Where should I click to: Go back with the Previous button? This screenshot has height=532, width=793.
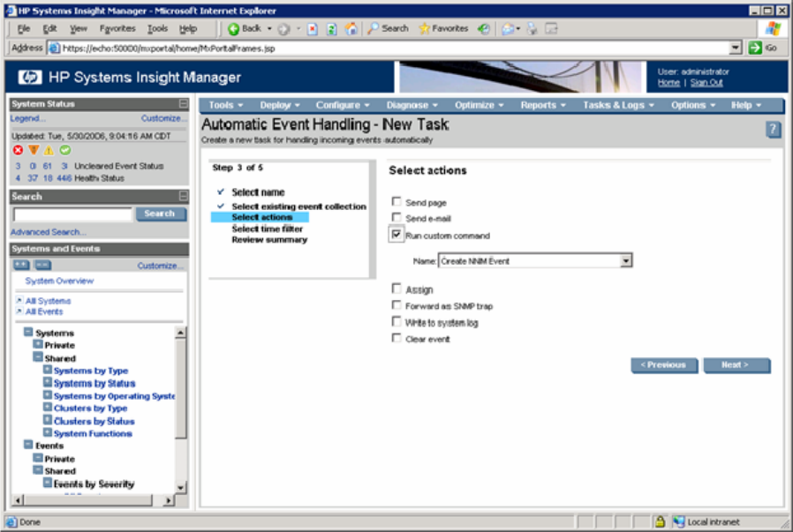pyautogui.click(x=663, y=364)
